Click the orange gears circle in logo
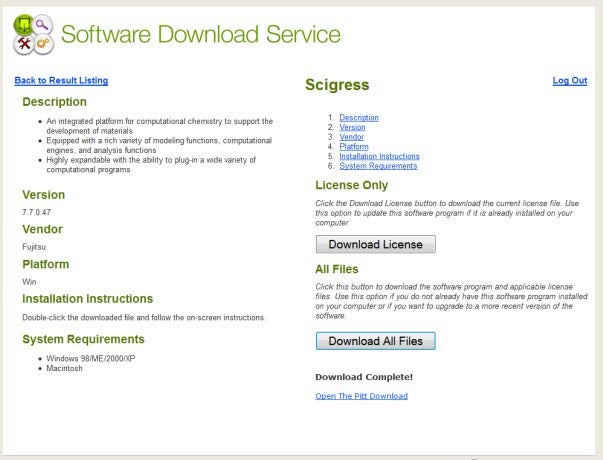The width and height of the screenshot is (603, 460). pyautogui.click(x=43, y=43)
